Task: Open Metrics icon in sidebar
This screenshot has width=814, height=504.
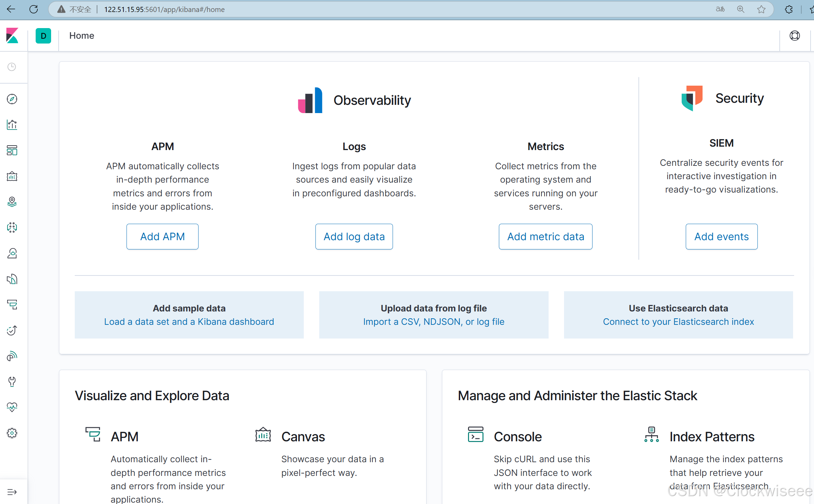Action: 12,253
